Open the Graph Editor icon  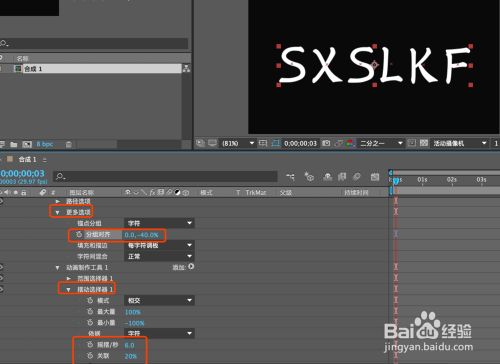[x=375, y=177]
